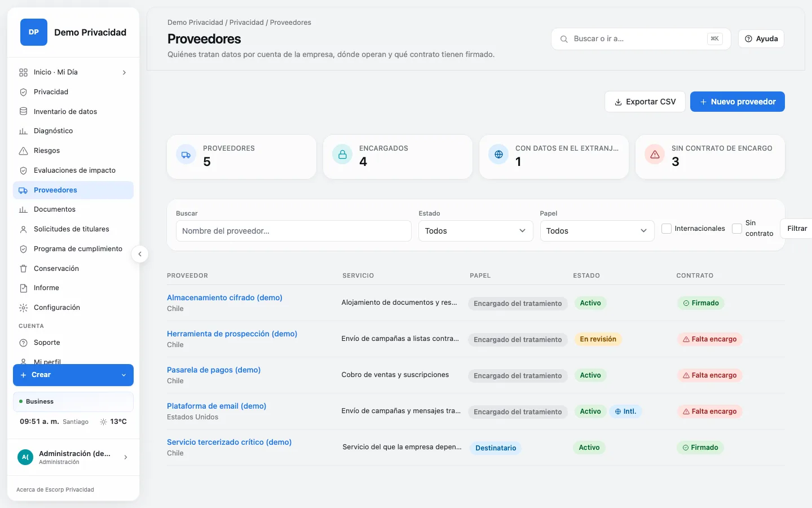The width and height of the screenshot is (812, 508).
Task: Open Documentos in the sidebar
Action: [73, 209]
